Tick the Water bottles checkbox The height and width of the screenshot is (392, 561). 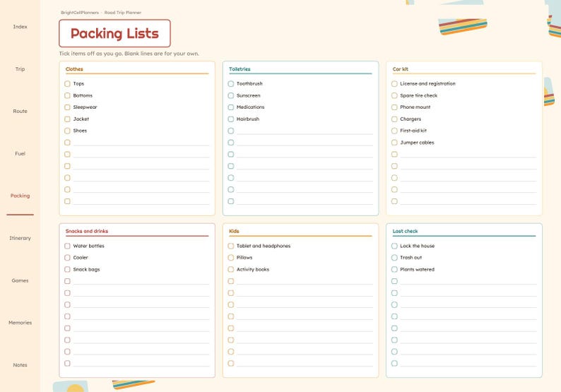click(x=67, y=246)
